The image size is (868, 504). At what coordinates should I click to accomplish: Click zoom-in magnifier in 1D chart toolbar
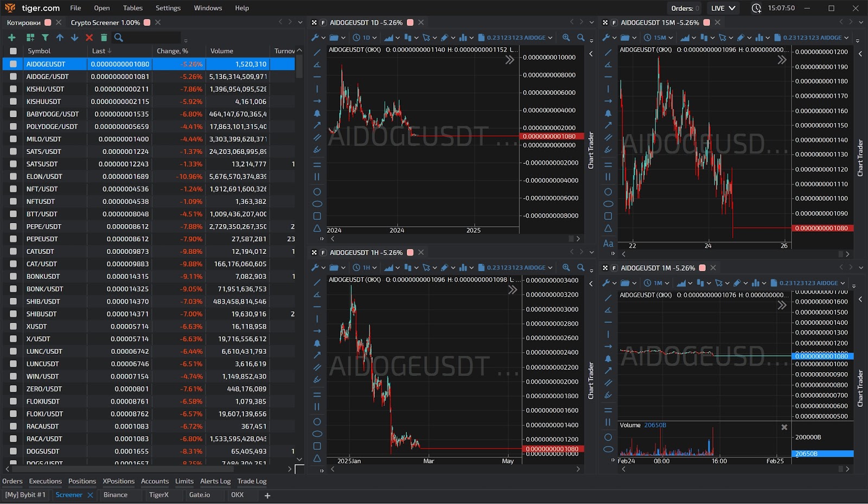coord(566,37)
